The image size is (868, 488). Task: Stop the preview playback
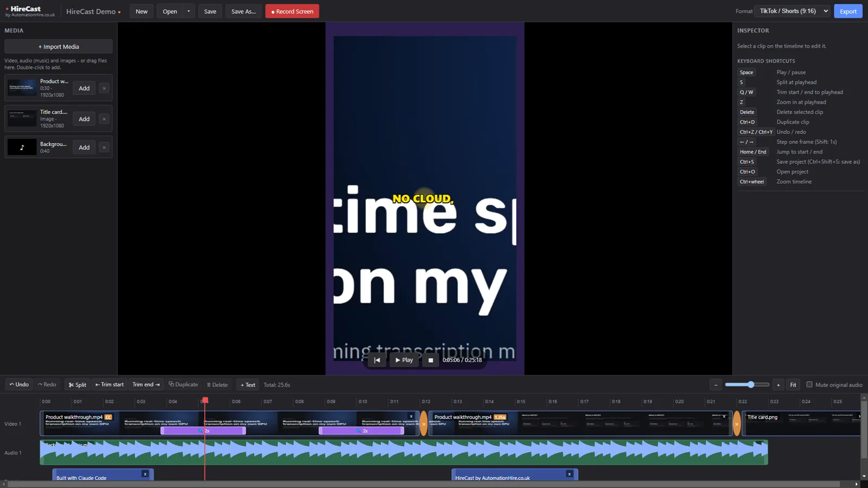pyautogui.click(x=431, y=360)
